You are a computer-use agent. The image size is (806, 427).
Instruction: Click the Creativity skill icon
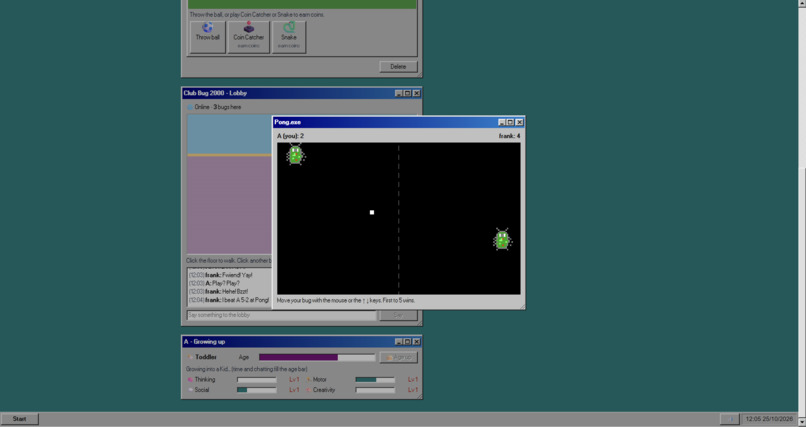308,390
